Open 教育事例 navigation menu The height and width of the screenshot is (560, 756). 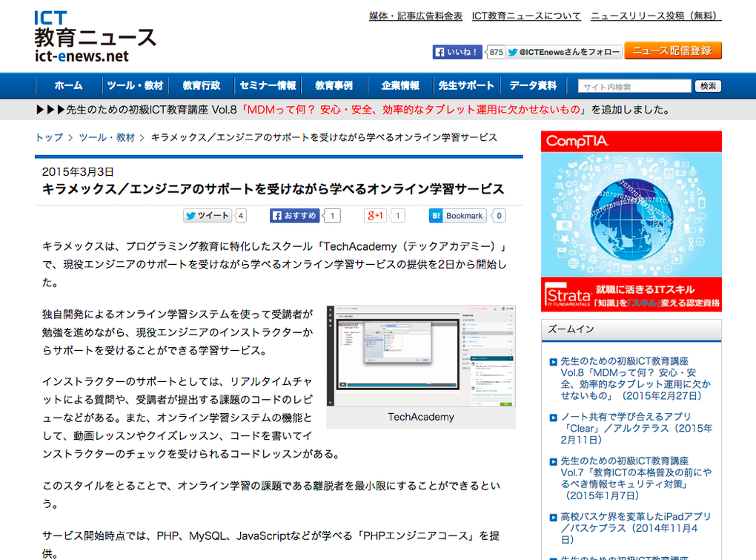[x=334, y=86]
